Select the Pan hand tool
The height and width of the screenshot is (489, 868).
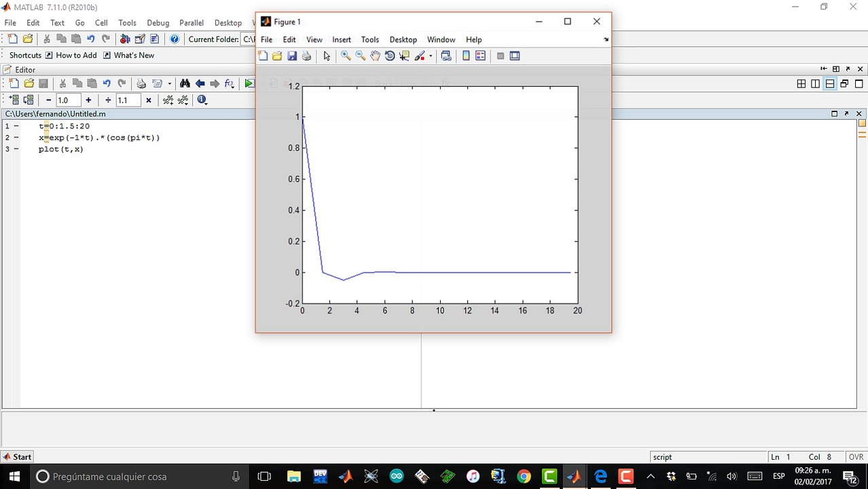375,56
